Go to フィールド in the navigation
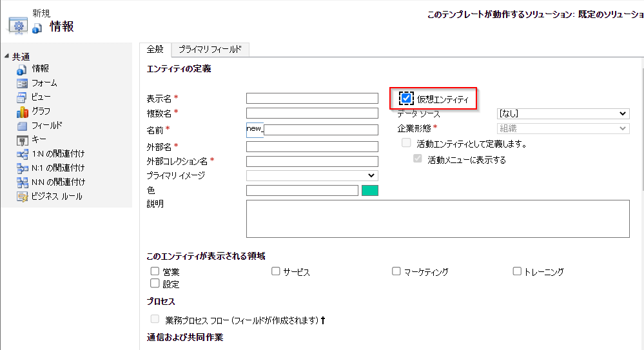 [47, 125]
